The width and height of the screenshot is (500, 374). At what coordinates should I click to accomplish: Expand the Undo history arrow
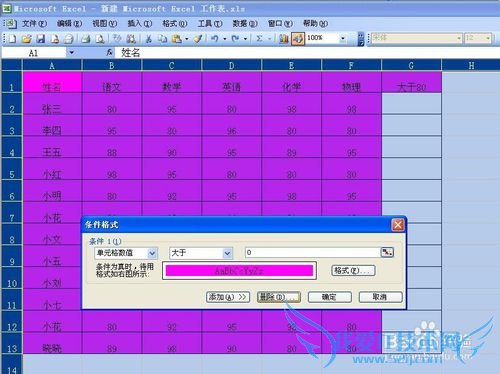(225, 39)
